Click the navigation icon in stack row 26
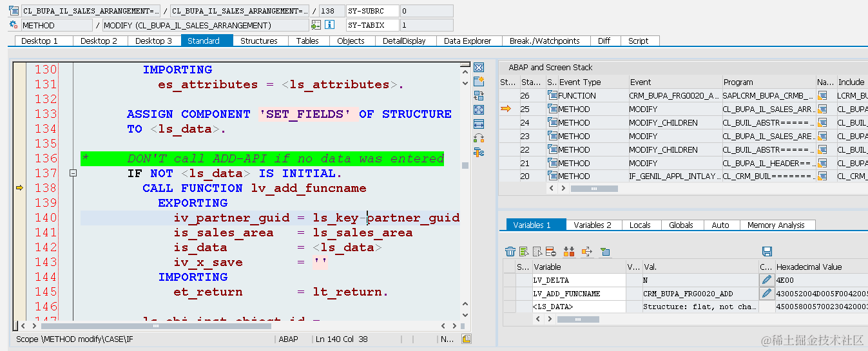 pyautogui.click(x=822, y=95)
